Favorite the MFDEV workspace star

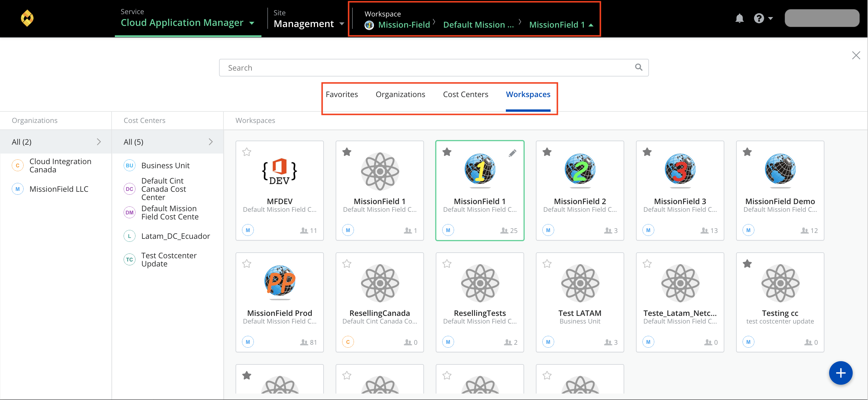pyautogui.click(x=247, y=152)
